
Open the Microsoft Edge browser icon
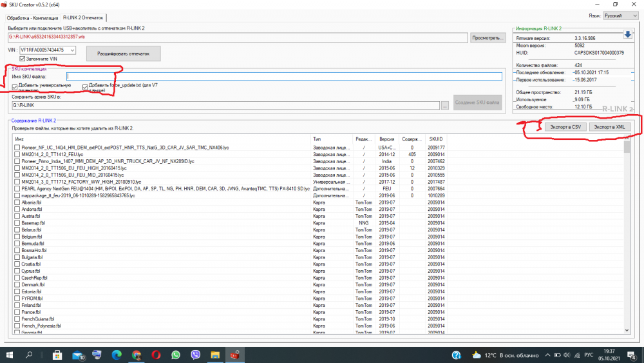[x=117, y=355]
